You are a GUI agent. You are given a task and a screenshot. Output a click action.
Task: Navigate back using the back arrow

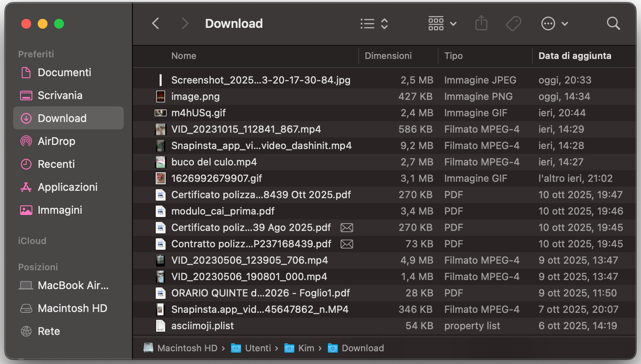(155, 23)
